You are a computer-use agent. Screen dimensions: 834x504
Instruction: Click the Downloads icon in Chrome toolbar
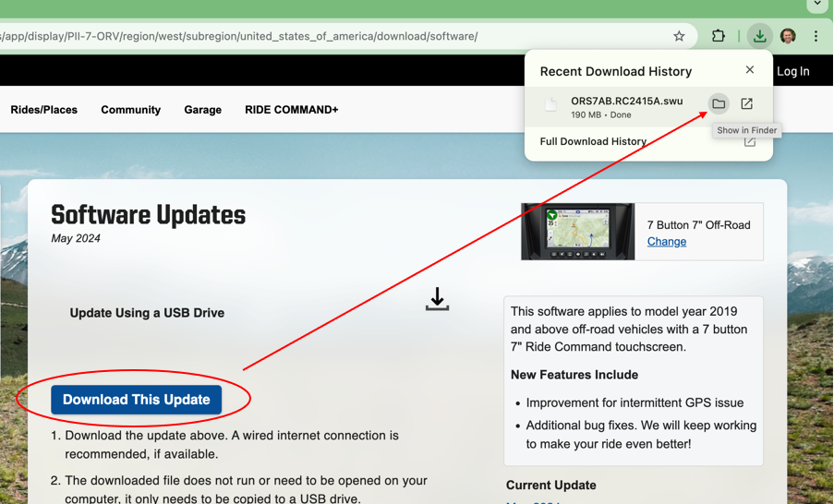pyautogui.click(x=759, y=36)
